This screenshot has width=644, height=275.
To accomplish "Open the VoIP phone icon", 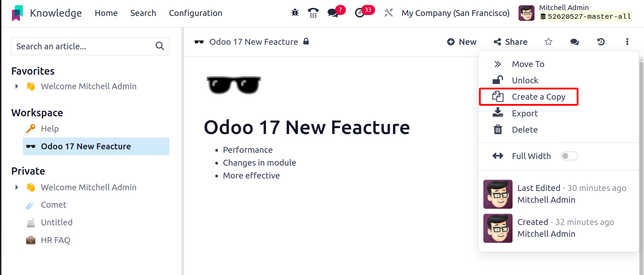I will 313,13.
